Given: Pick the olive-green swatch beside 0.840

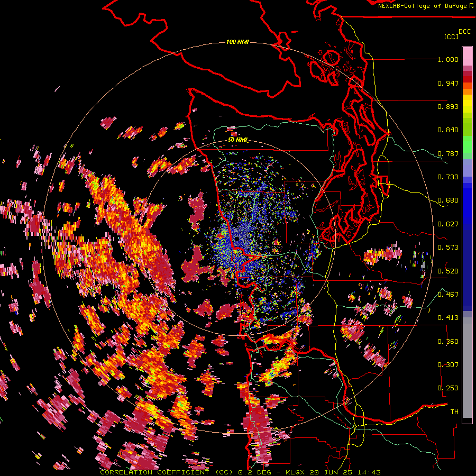Looking at the screenshot, I should [x=467, y=127].
